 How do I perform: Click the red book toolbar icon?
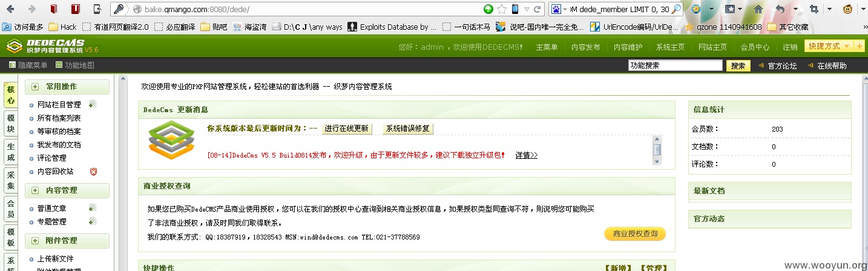(x=54, y=9)
